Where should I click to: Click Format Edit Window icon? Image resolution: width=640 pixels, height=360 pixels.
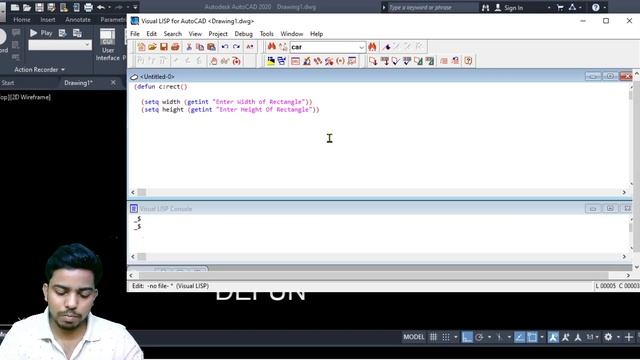pyautogui.click(x=418, y=61)
